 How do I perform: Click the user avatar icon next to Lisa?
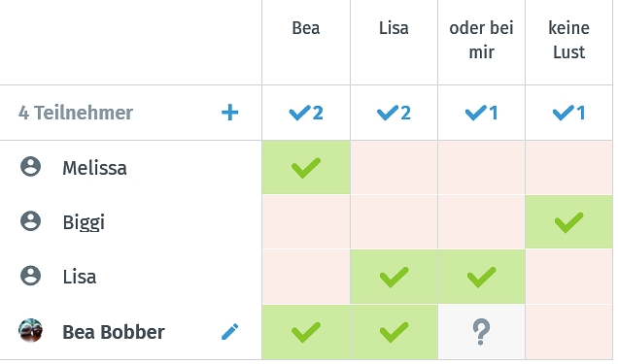30,276
